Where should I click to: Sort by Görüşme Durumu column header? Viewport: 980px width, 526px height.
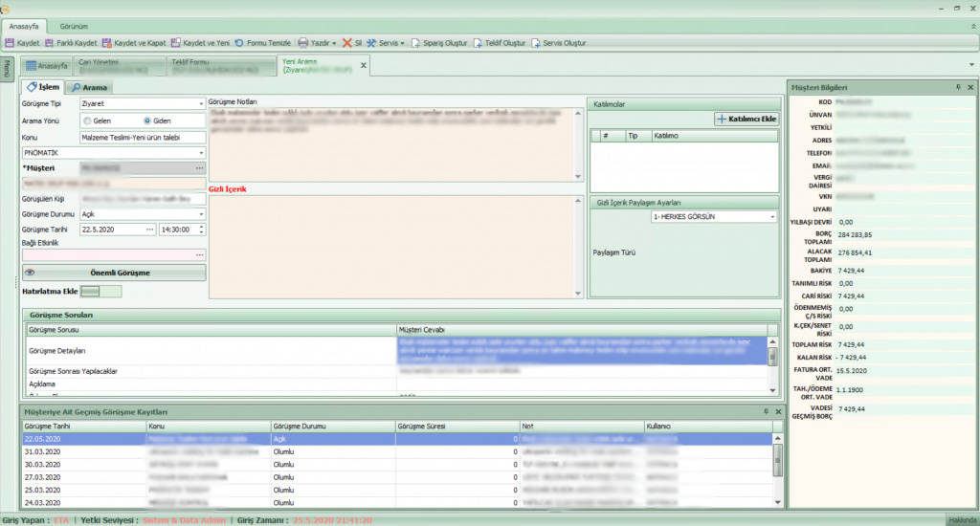(332, 426)
